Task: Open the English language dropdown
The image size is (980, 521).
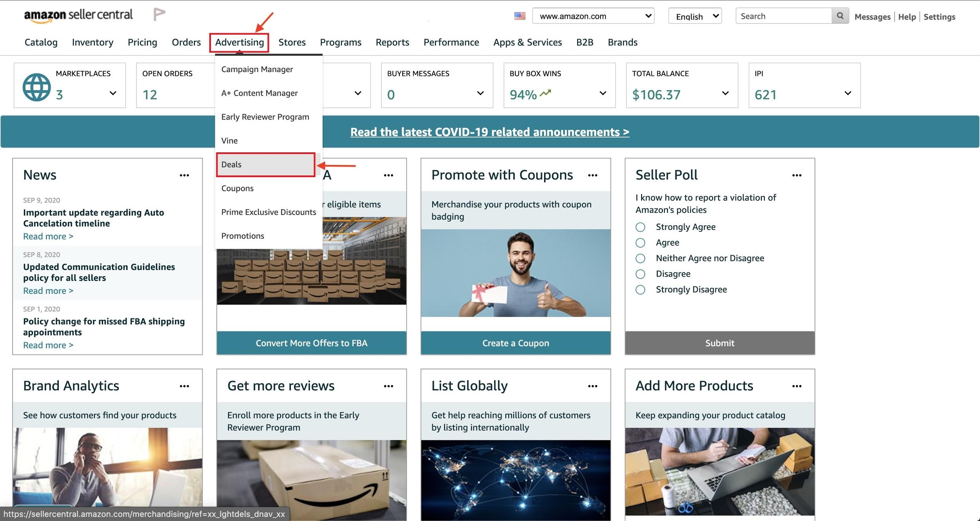Action: coord(695,16)
